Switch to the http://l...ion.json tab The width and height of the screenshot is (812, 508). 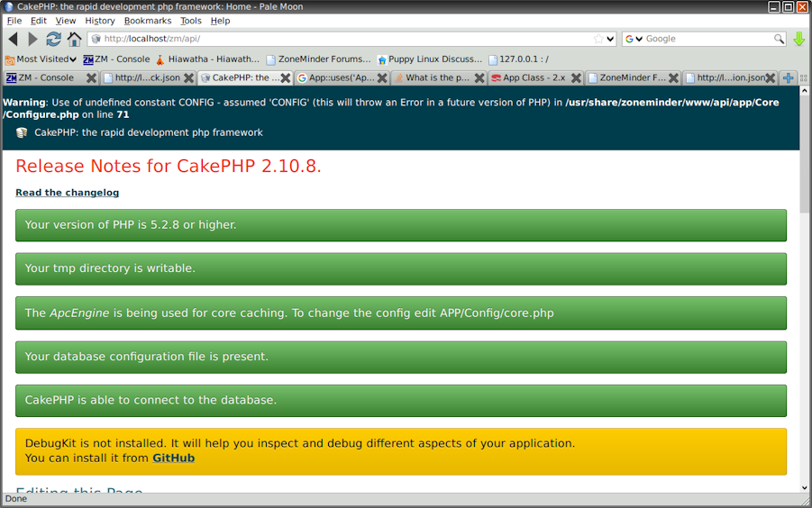click(724, 77)
